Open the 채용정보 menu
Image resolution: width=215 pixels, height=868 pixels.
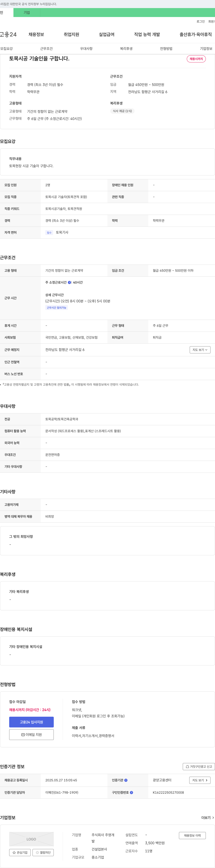pos(36,34)
